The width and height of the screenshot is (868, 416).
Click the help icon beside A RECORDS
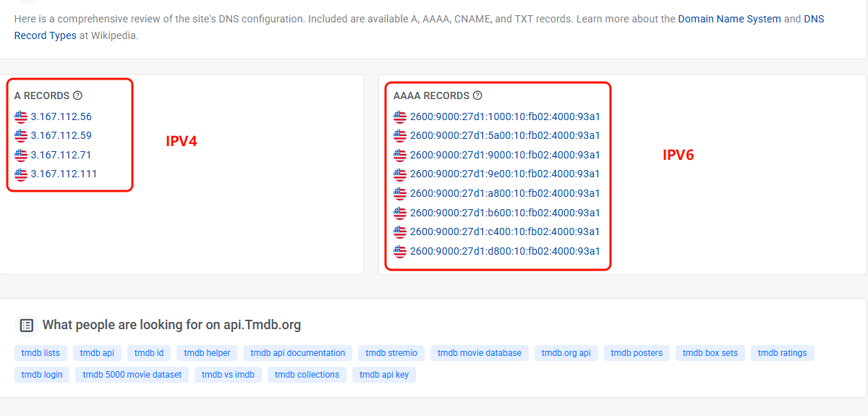(x=78, y=95)
